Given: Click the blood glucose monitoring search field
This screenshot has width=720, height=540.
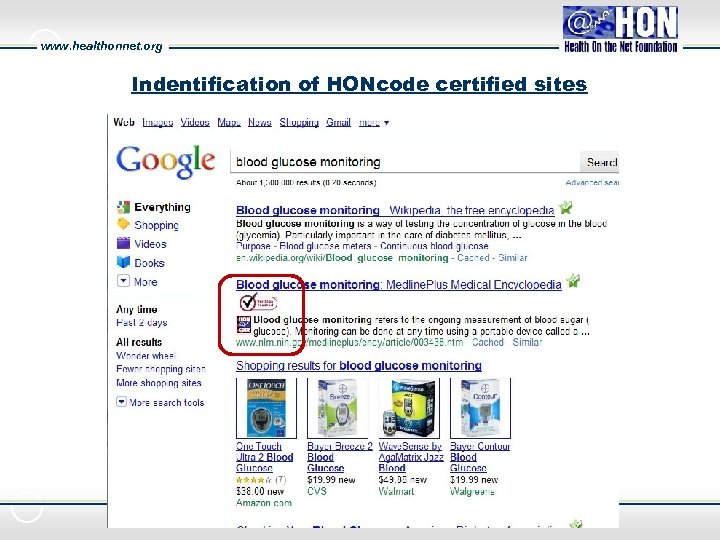Looking at the screenshot, I should pyautogui.click(x=405, y=162).
